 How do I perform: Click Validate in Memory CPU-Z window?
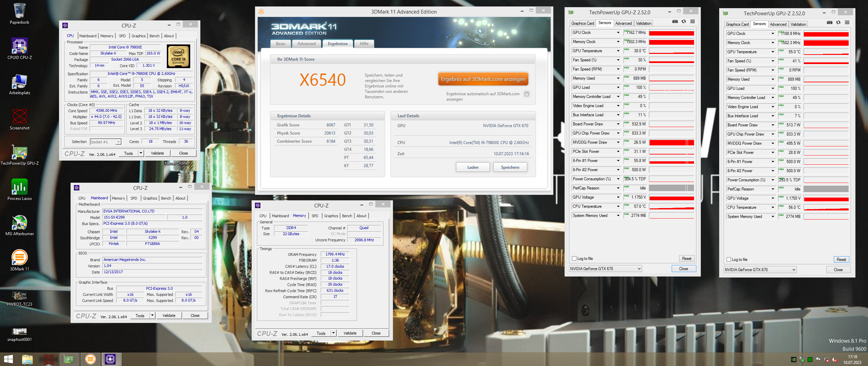(350, 333)
